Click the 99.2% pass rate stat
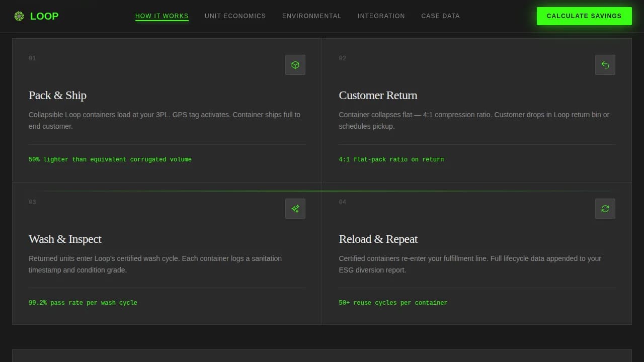This screenshot has width=644, height=362. [x=83, y=303]
